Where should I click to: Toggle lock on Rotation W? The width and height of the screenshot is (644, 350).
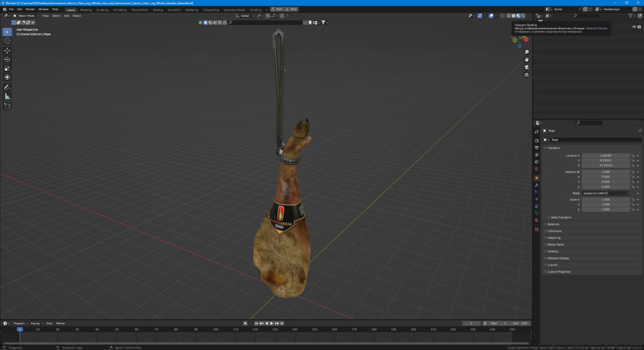pos(633,172)
